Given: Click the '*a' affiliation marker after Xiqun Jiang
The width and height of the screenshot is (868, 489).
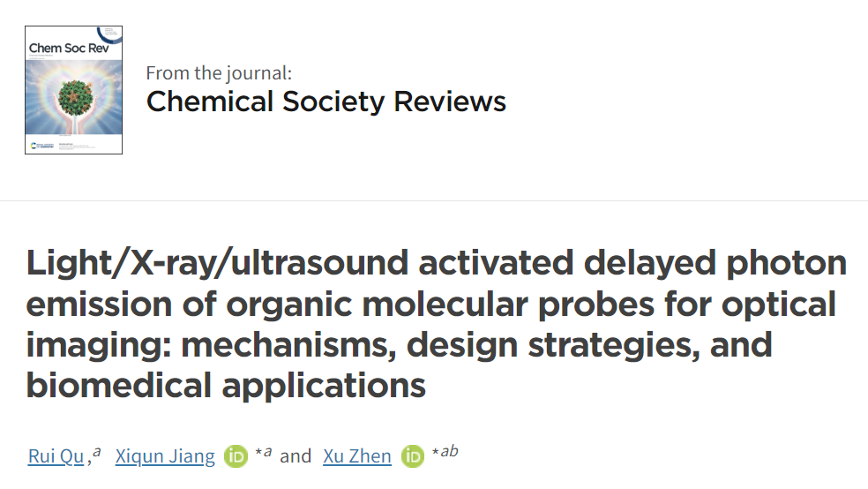Looking at the screenshot, I should [264, 452].
